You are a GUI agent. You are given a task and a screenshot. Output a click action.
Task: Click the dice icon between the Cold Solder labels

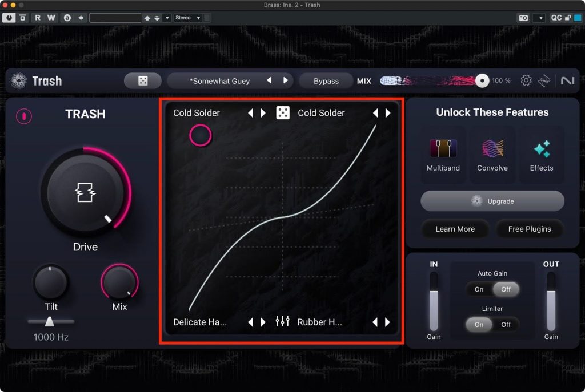(282, 113)
